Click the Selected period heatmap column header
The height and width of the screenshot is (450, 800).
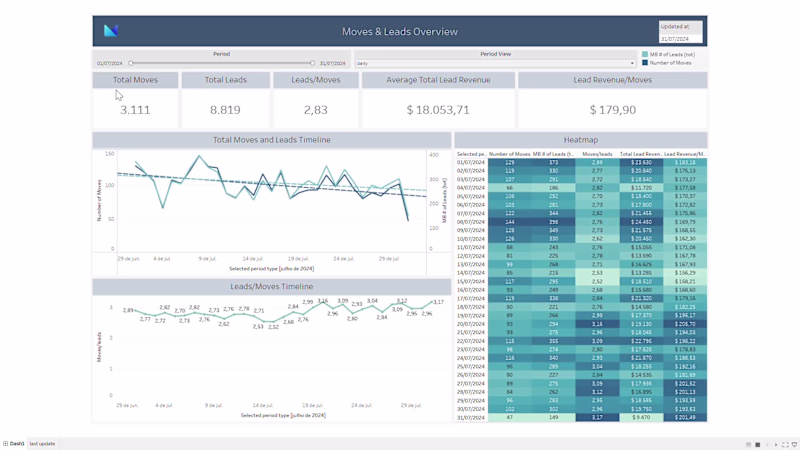point(471,154)
